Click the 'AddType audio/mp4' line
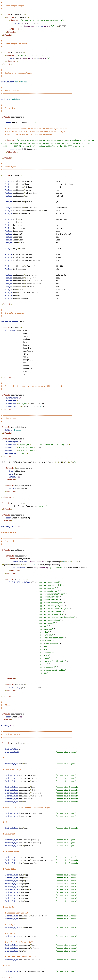 [36, 219]
